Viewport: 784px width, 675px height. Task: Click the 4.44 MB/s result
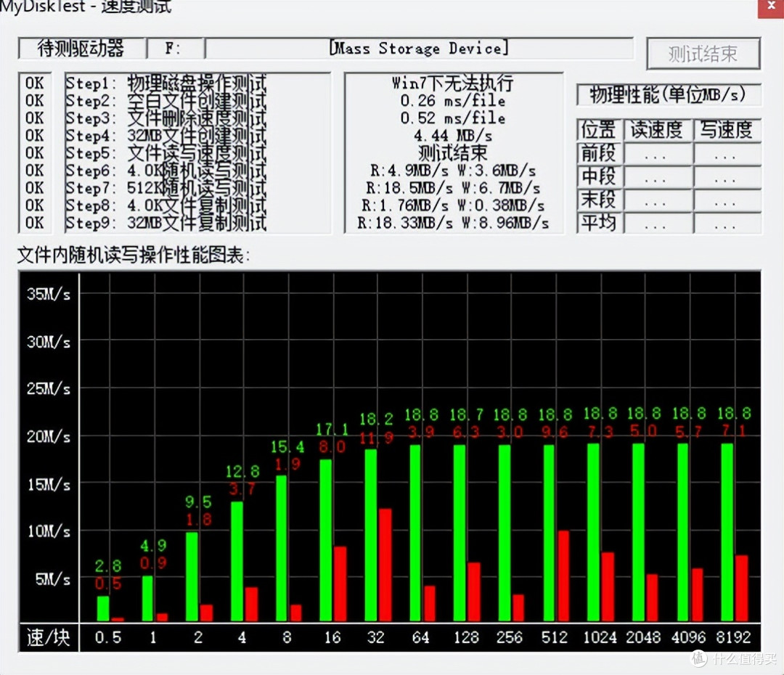click(x=452, y=136)
